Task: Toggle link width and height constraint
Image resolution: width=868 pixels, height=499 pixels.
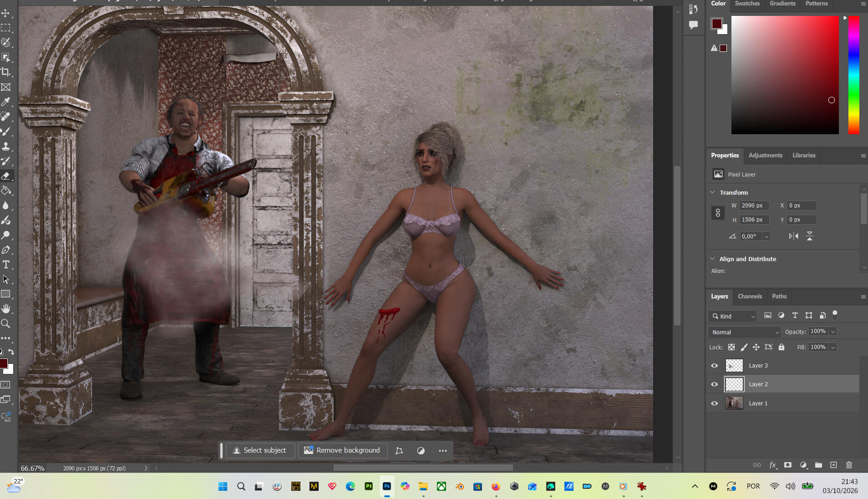Action: [718, 212]
